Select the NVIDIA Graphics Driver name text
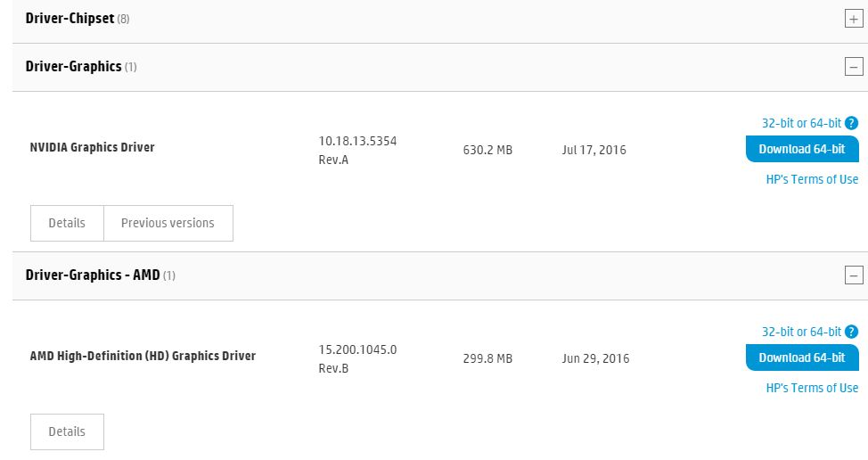868x460 pixels. coord(92,147)
